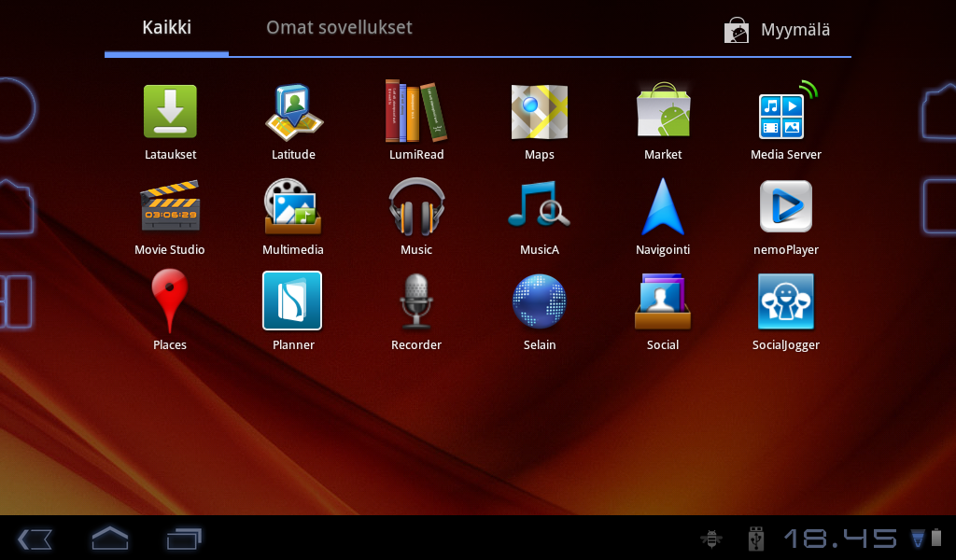Image resolution: width=956 pixels, height=560 pixels.
Task: Tap the Home navigation button
Action: point(110,538)
